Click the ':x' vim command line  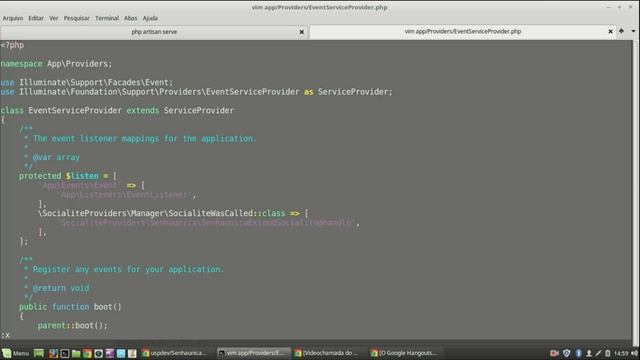click(5, 335)
